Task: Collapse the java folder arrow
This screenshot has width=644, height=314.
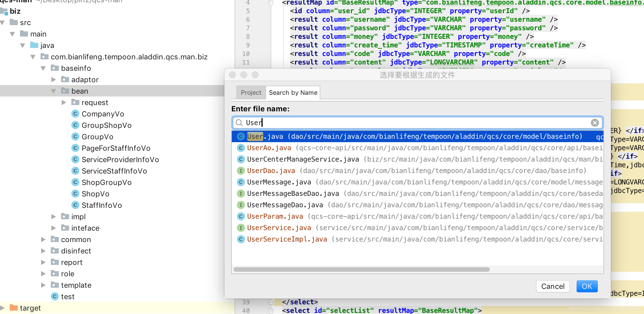Action: [x=23, y=45]
